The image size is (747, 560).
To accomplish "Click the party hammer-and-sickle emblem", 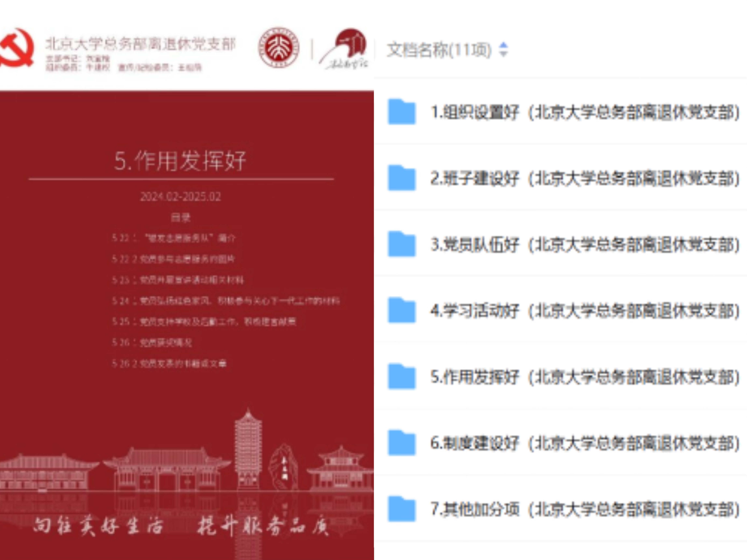I will click(17, 48).
